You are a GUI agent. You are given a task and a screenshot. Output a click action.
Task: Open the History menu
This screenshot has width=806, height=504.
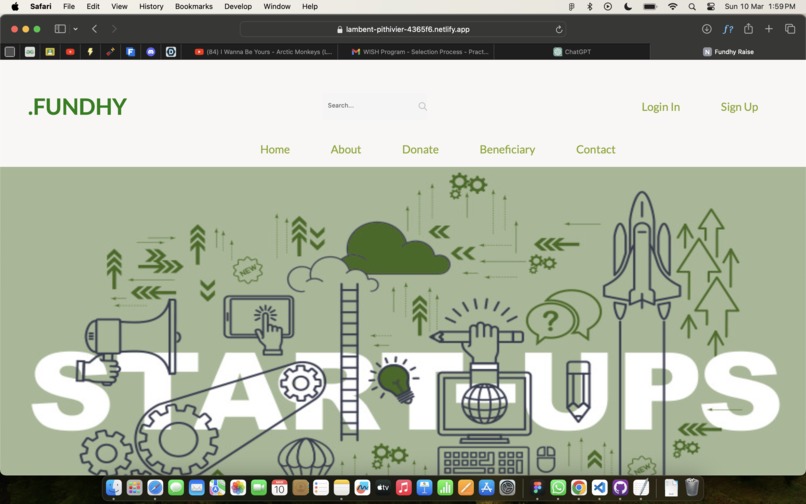point(151,6)
